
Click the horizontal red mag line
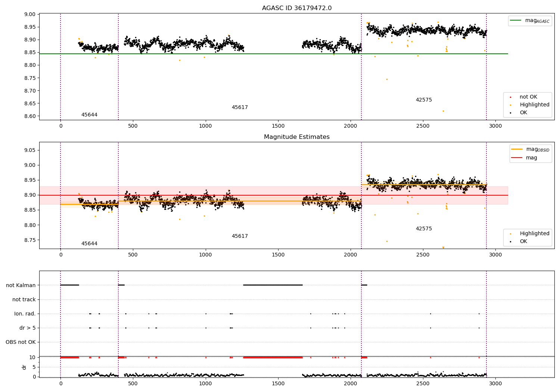274,195
